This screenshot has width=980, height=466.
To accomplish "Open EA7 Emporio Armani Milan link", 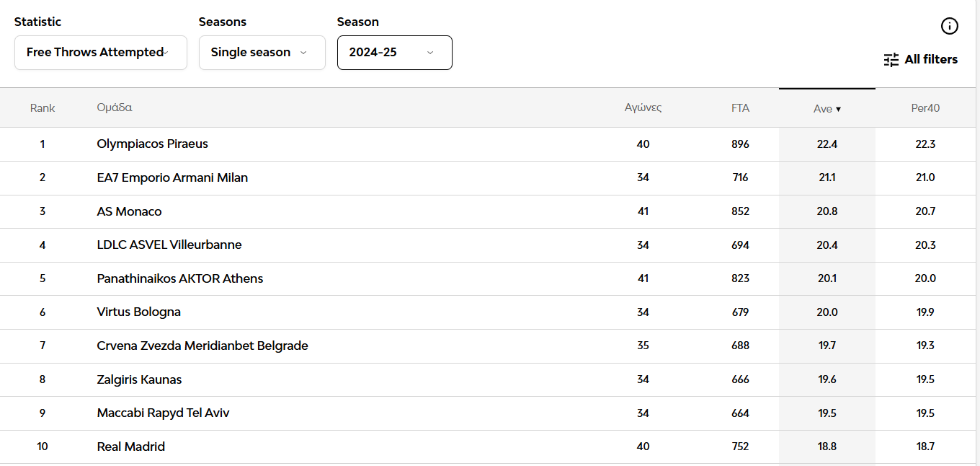I will coord(172,177).
